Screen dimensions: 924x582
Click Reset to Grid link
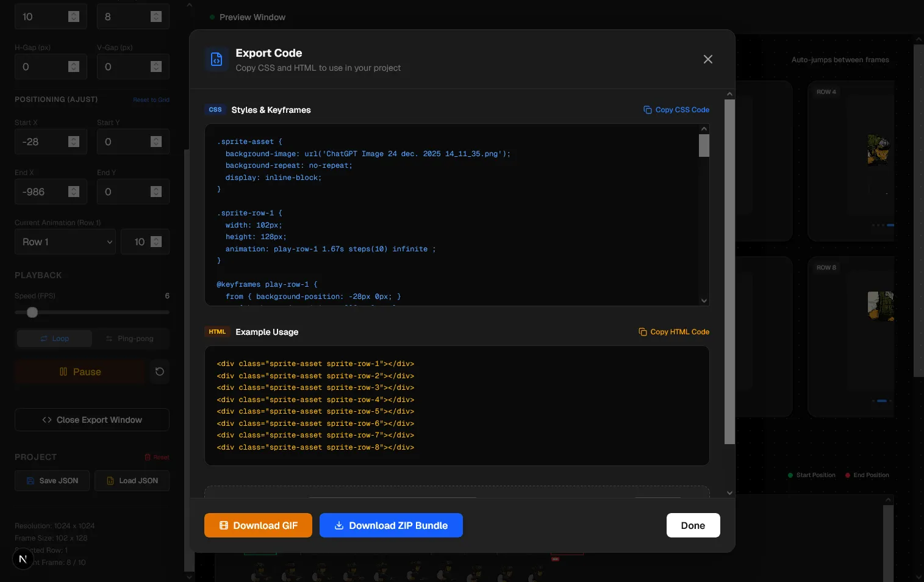pos(151,99)
